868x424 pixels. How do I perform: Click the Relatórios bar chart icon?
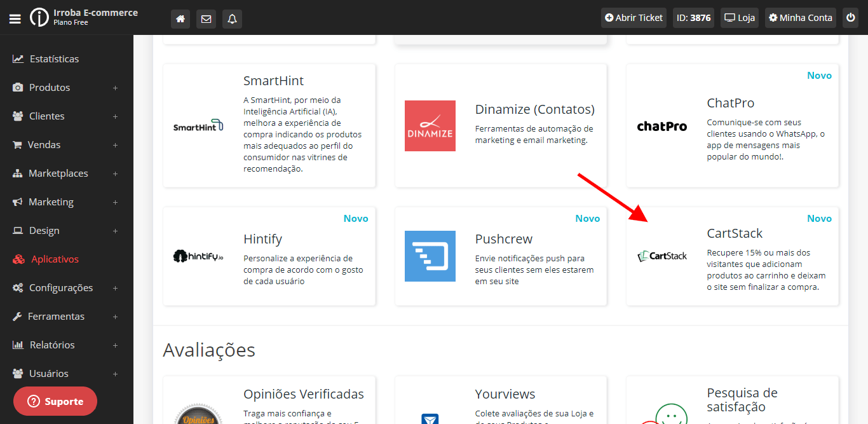18,345
